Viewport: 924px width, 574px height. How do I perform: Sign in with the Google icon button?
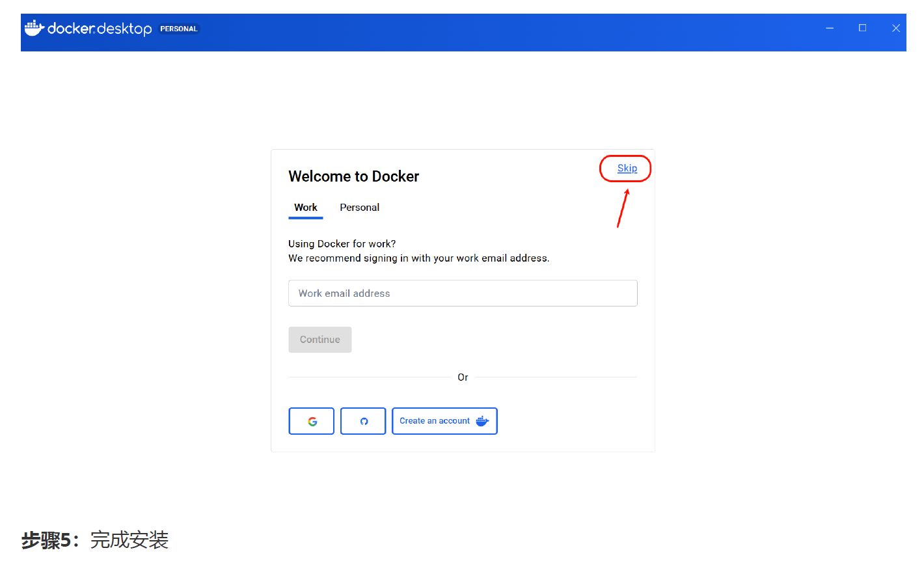pos(312,421)
